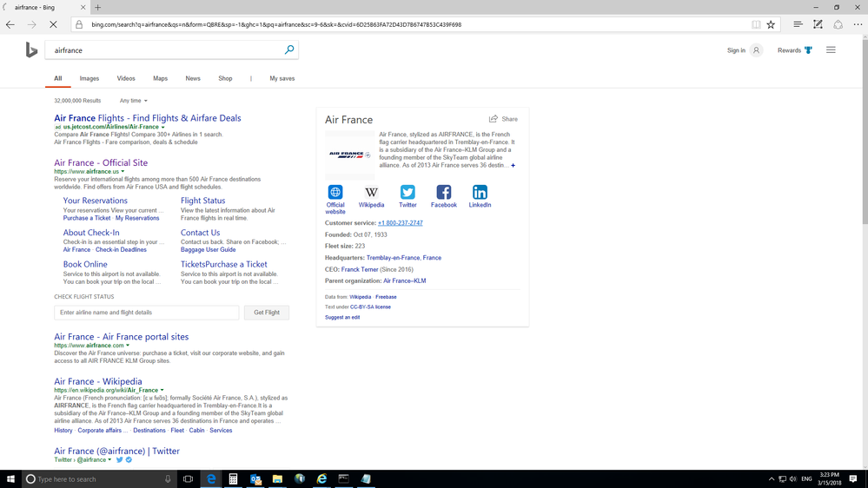
Task: Switch to the News tab
Action: tap(193, 78)
